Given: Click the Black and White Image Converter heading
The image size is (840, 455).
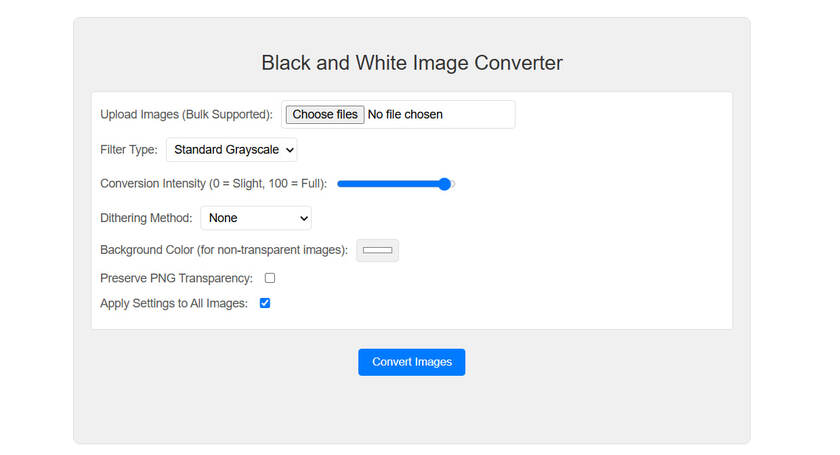Looking at the screenshot, I should pos(412,63).
